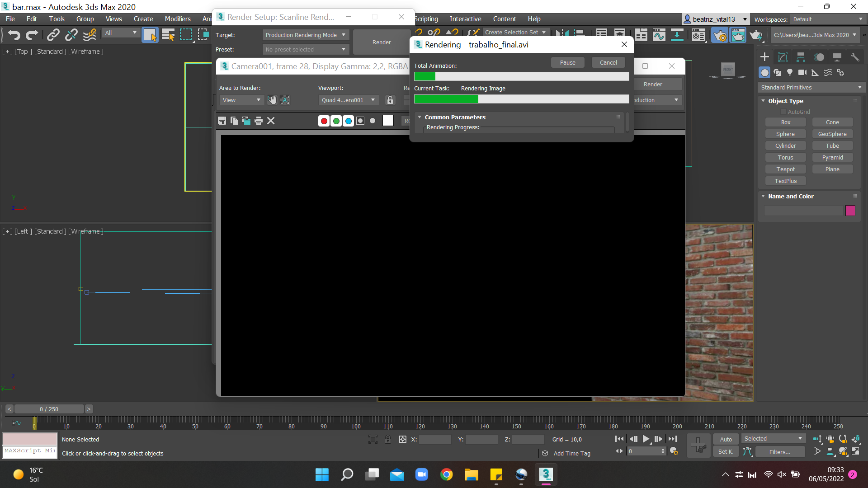
Task: Click the Redo arrow icon
Action: point(32,35)
